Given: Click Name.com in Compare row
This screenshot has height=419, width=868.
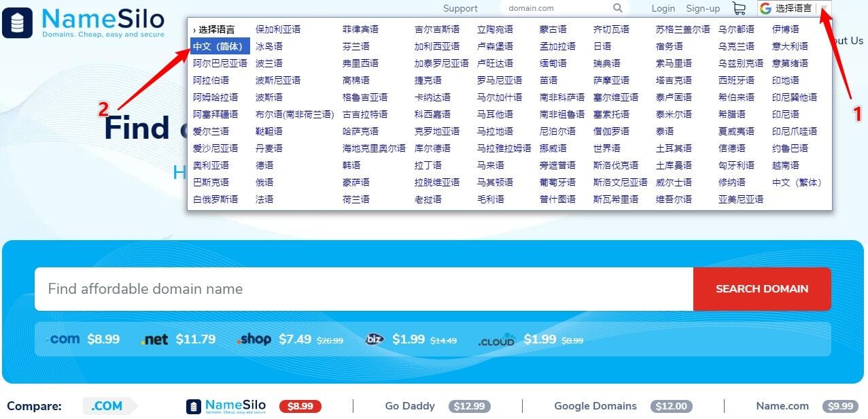Looking at the screenshot, I should pyautogui.click(x=782, y=406).
